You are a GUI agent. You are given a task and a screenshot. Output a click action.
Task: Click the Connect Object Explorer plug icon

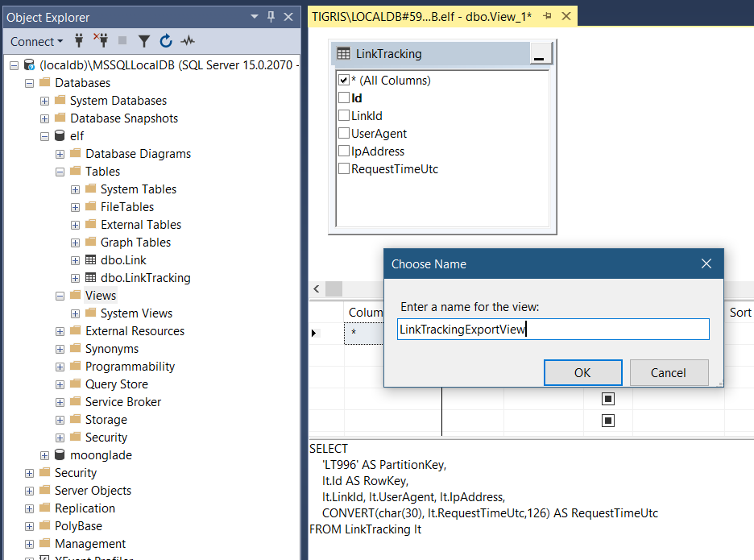[79, 41]
